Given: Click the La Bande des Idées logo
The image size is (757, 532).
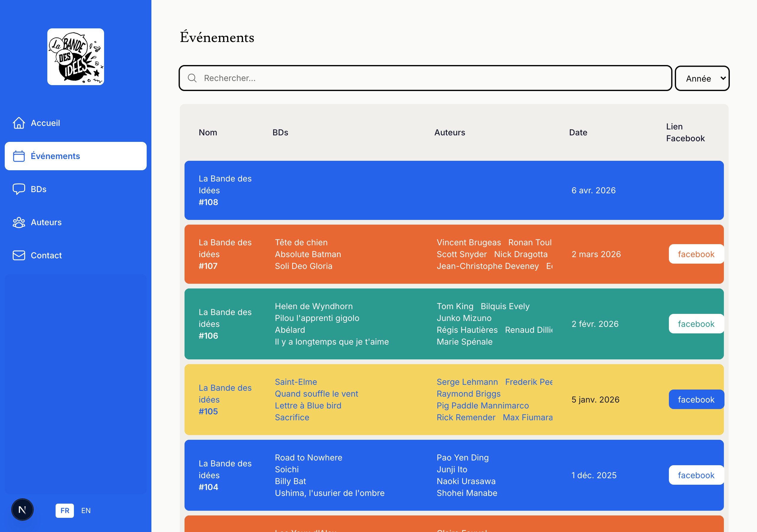Looking at the screenshot, I should (x=75, y=57).
